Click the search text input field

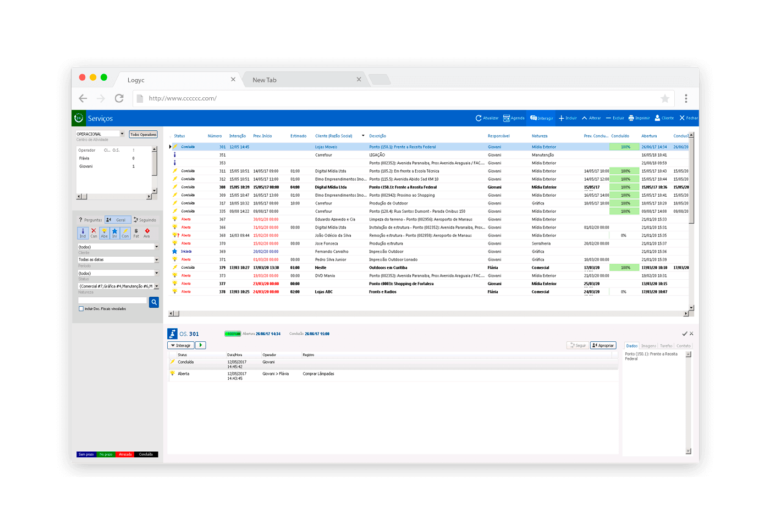113,301
